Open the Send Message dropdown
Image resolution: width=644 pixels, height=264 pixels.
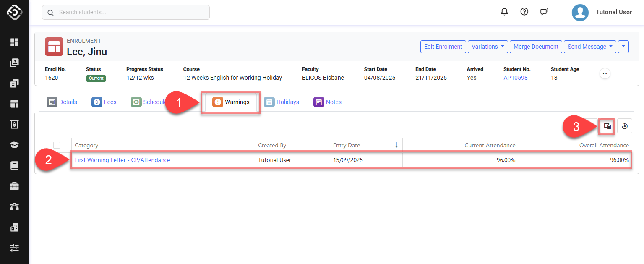tap(589, 47)
